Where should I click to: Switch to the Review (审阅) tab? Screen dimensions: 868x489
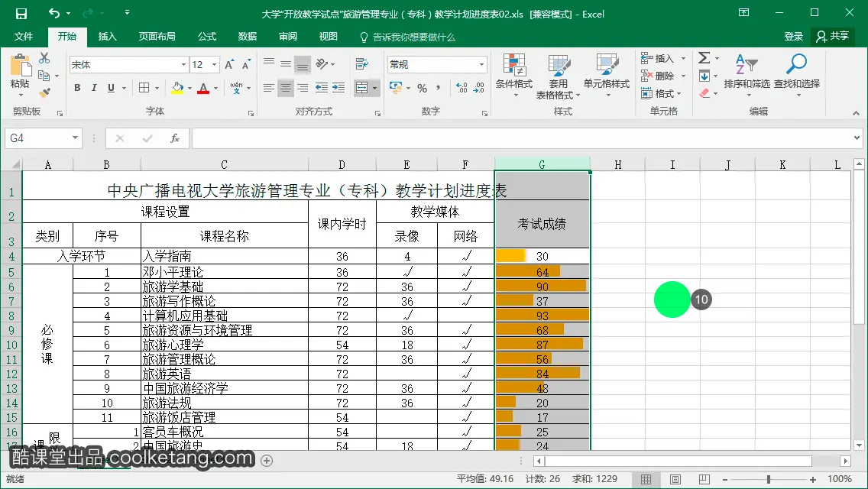288,37
